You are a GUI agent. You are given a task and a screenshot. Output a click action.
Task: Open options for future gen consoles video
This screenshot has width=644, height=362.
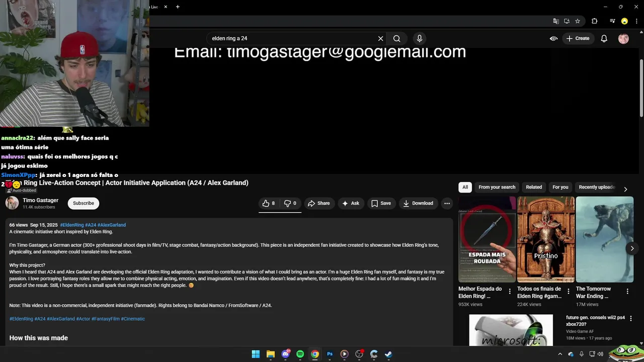coord(631,318)
